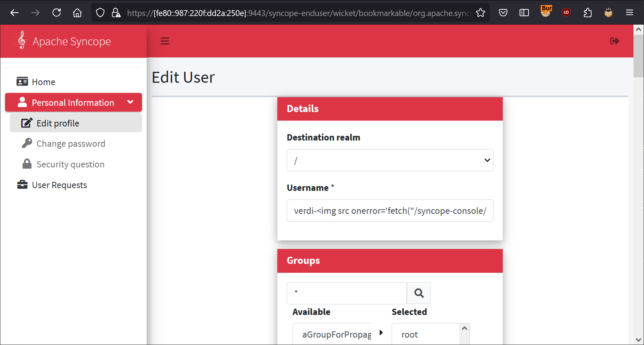Log out using the exit icon
Image resolution: width=644 pixels, height=345 pixels.
615,41
